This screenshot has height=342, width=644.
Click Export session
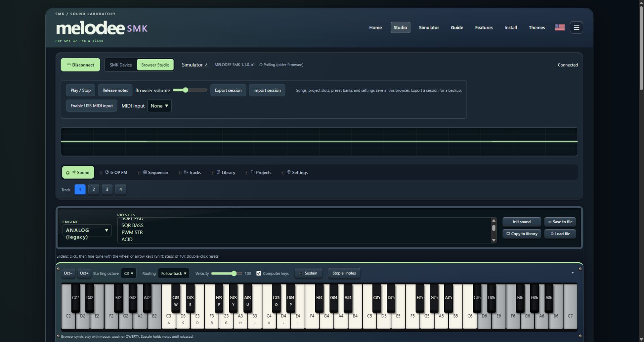tap(228, 90)
